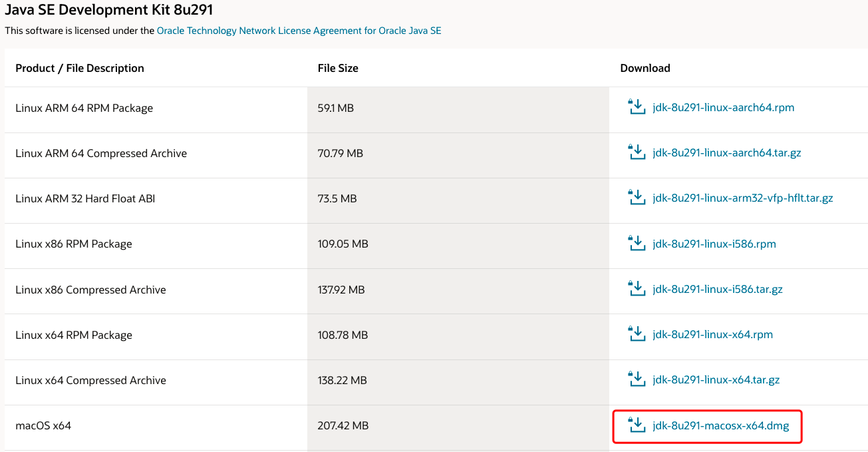The image size is (868, 452).
Task: Click download icon beside jdk-8u291-linux-i586.rpm
Action: click(x=637, y=243)
